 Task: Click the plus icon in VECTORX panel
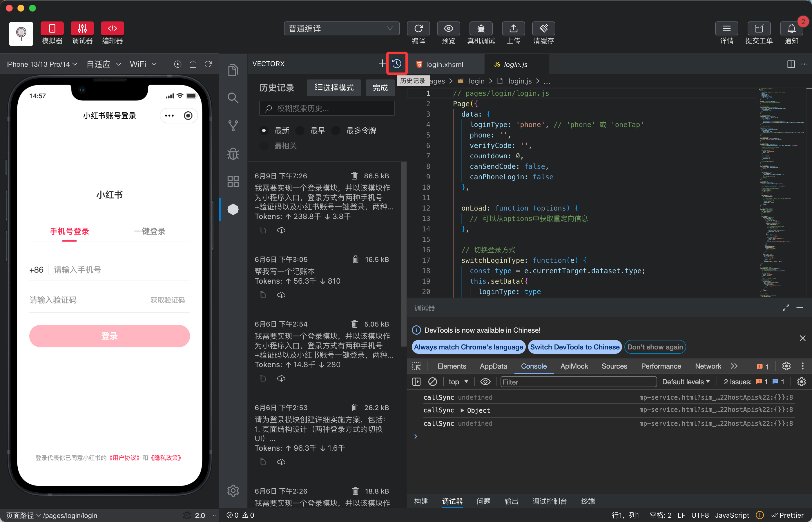coord(382,64)
